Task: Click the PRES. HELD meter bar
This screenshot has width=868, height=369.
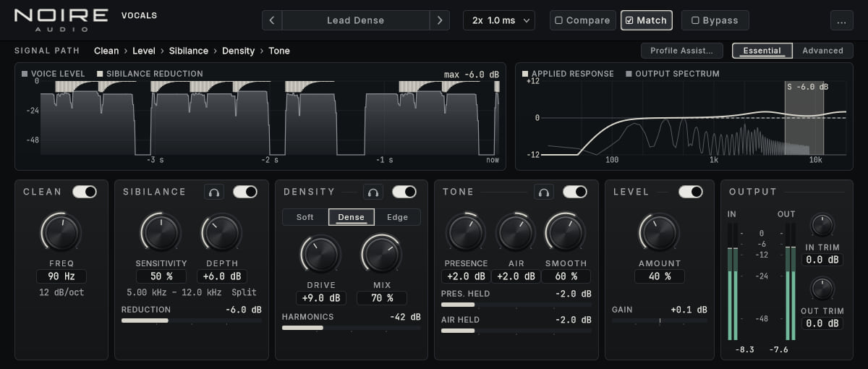Action: pos(516,305)
